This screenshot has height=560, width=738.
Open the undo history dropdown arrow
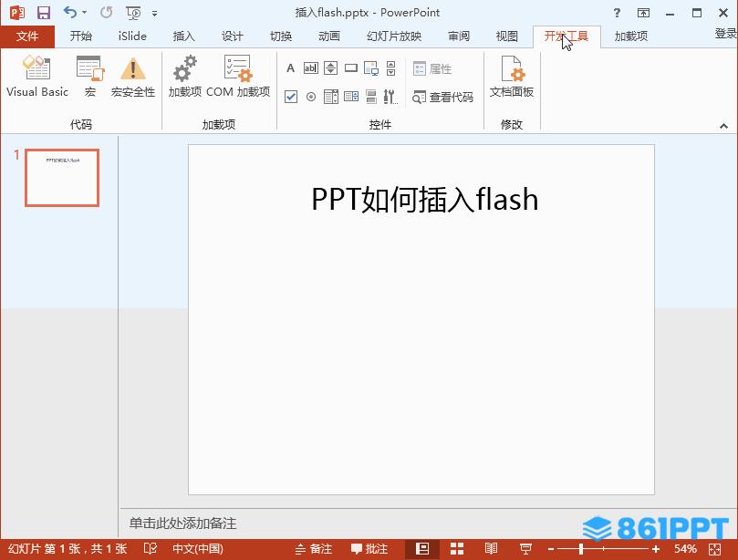[85, 13]
